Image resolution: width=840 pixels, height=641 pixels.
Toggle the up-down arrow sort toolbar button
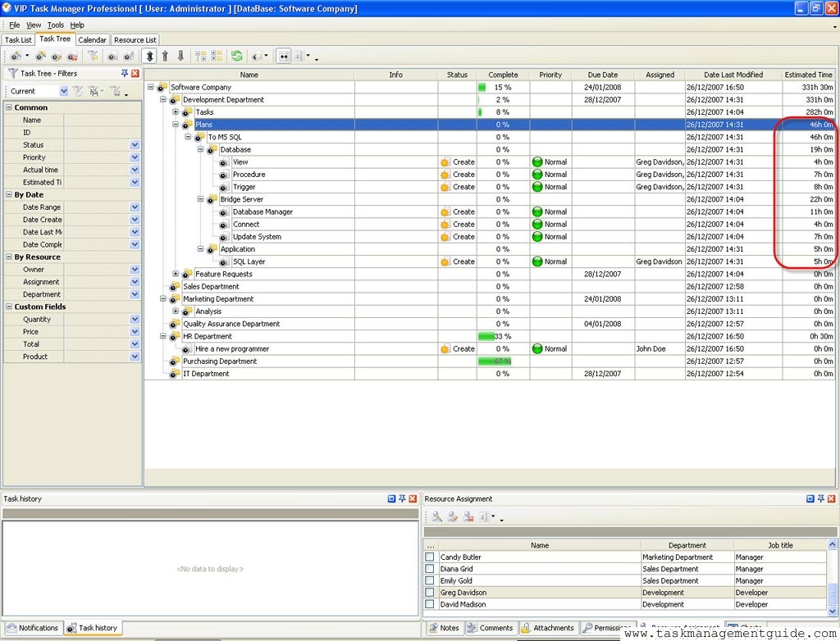[x=149, y=56]
